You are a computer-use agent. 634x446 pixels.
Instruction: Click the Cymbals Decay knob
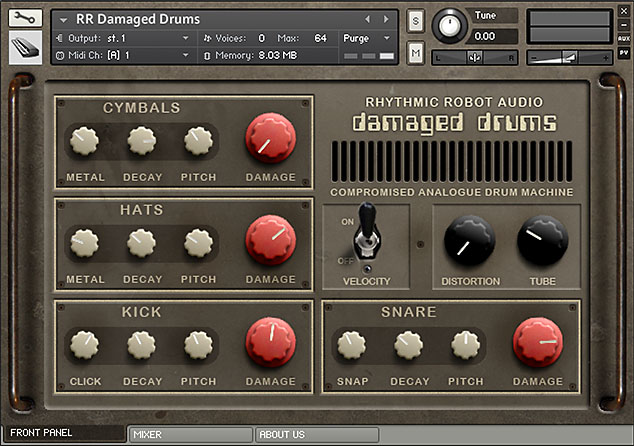pyautogui.click(x=142, y=141)
